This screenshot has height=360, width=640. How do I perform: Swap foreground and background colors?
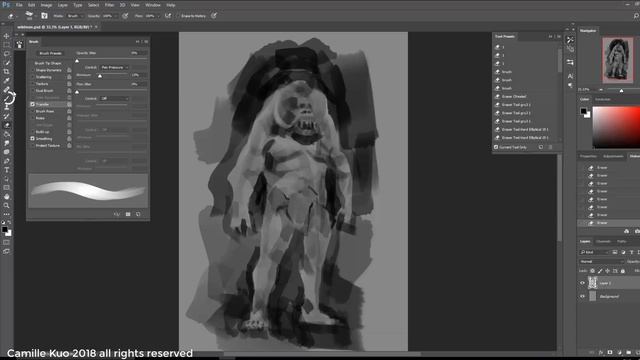10,222
